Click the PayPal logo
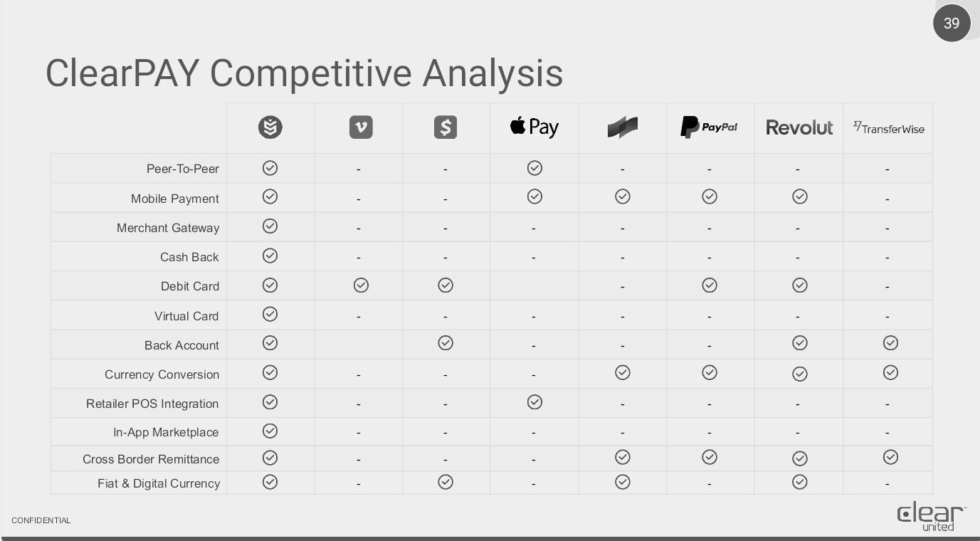980x541 pixels. (x=709, y=127)
